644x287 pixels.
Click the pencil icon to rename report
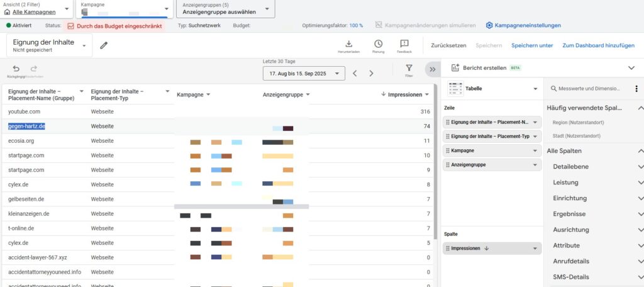(104, 45)
